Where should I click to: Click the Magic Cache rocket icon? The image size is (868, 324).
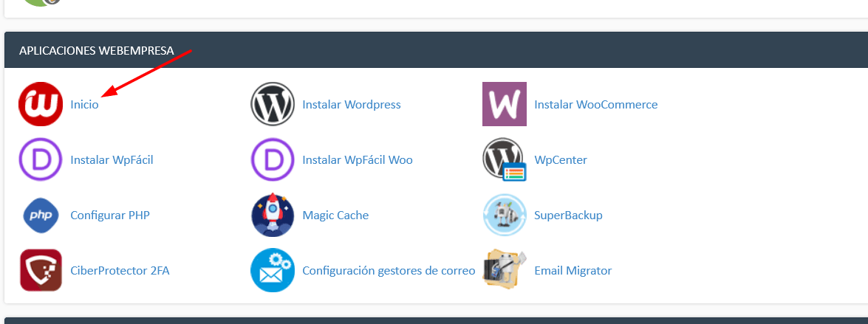[273, 215]
